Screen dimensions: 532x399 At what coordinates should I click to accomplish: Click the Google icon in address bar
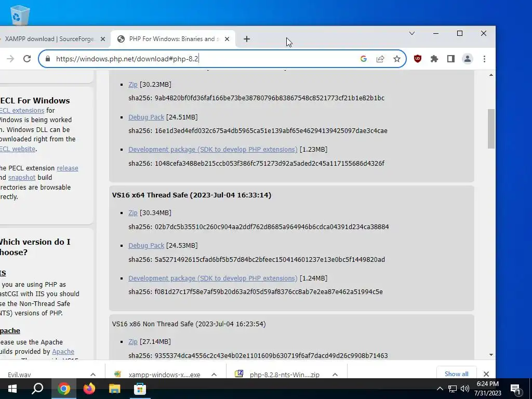pos(363,59)
